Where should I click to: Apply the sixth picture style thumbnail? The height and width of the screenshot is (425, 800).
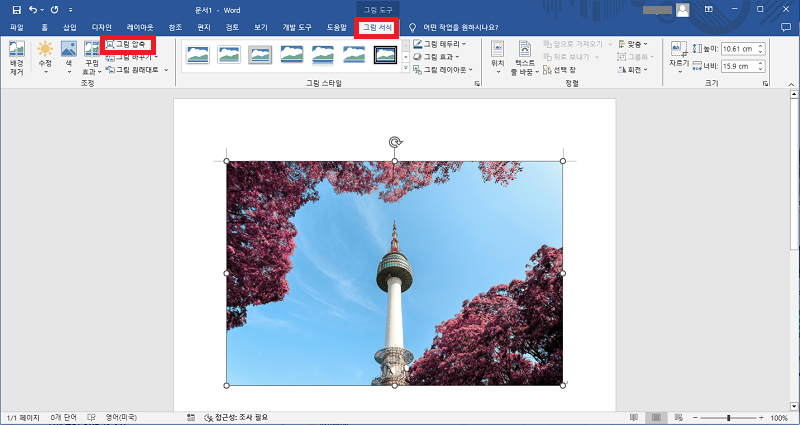(354, 54)
